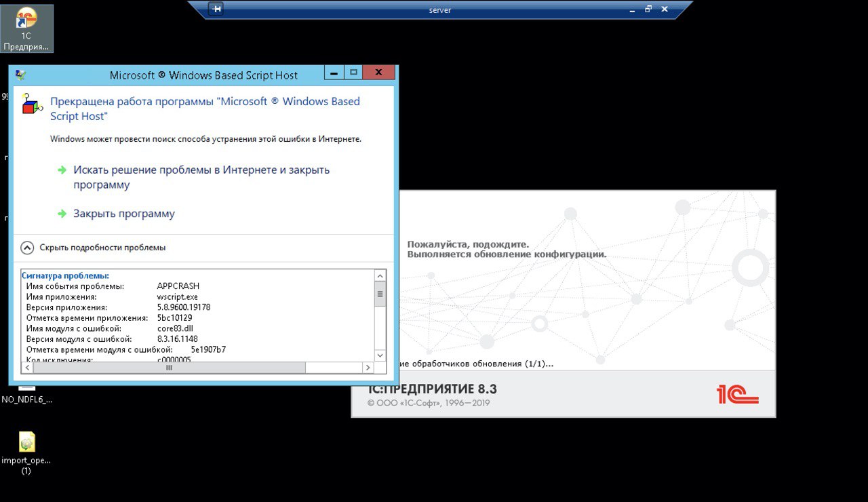Click the details vertical scrollbar up arrow

tap(380, 275)
